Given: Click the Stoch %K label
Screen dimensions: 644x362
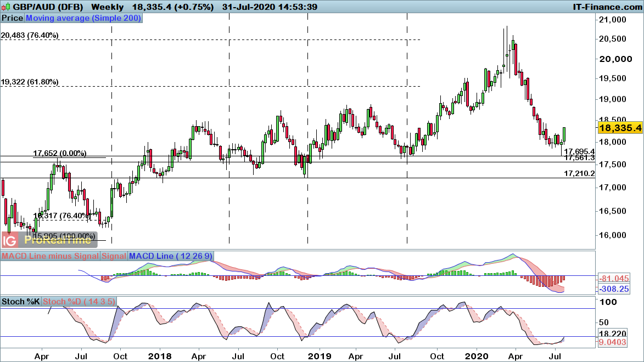Looking at the screenshot, I should click(20, 302).
